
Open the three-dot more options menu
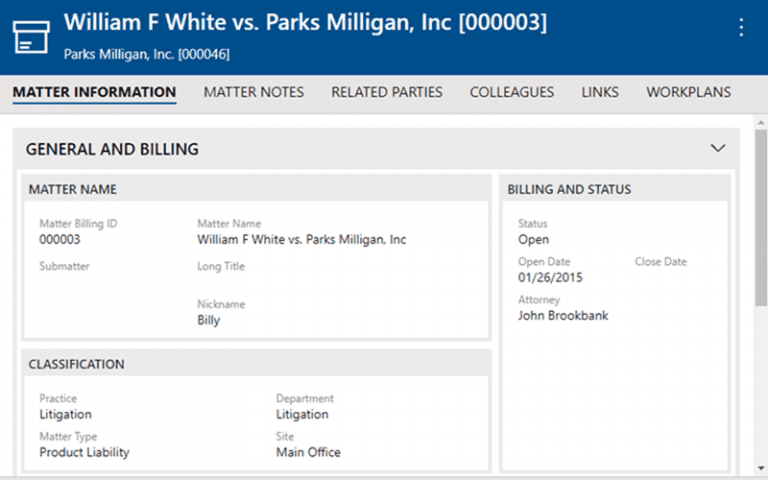pos(741,27)
